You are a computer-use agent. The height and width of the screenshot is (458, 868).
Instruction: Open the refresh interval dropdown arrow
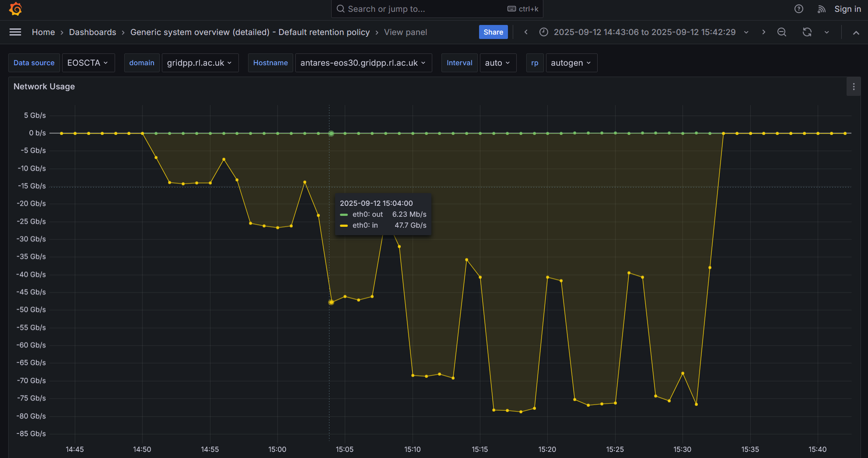826,32
